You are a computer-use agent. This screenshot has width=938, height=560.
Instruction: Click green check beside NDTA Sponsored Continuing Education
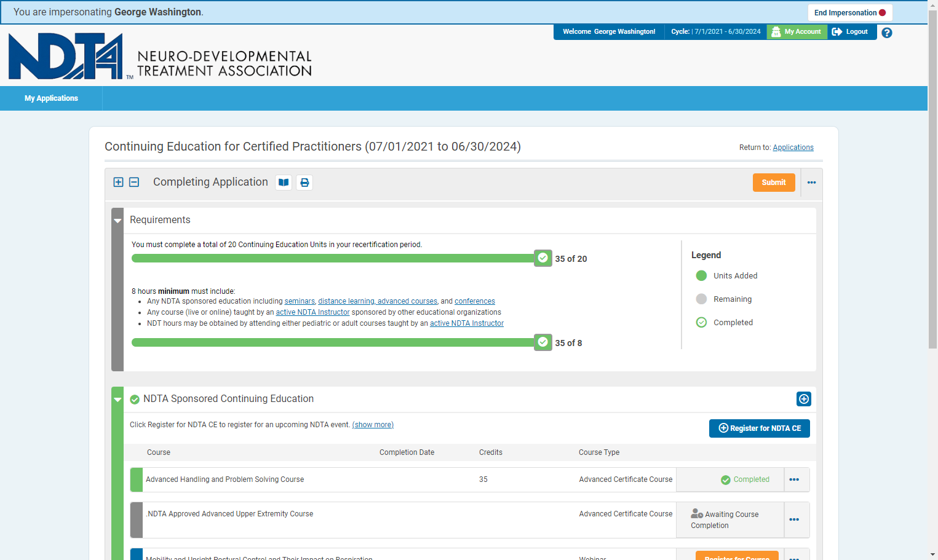(x=135, y=400)
